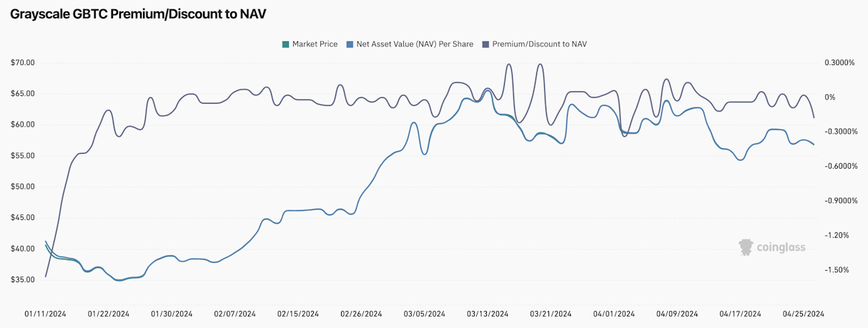
Task: Click the coinglass watermark text
Action: [x=781, y=248]
